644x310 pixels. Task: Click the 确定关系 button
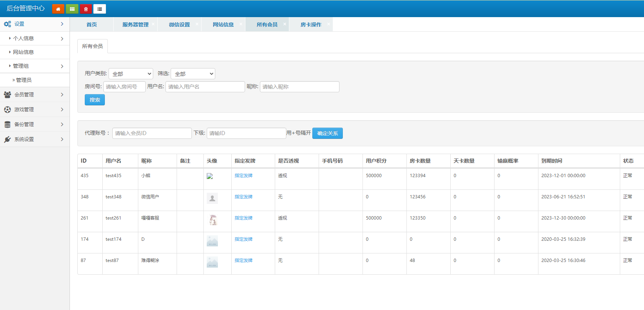(328, 133)
